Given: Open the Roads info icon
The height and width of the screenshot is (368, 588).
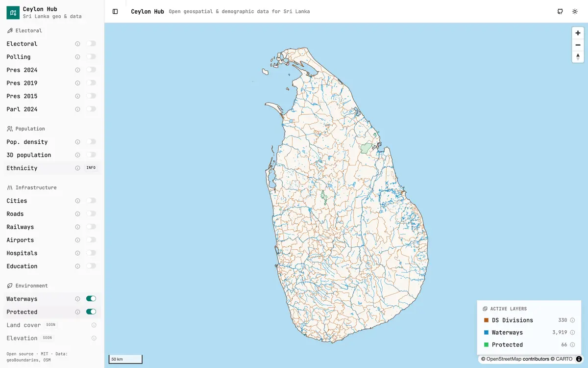Looking at the screenshot, I should pyautogui.click(x=77, y=214).
